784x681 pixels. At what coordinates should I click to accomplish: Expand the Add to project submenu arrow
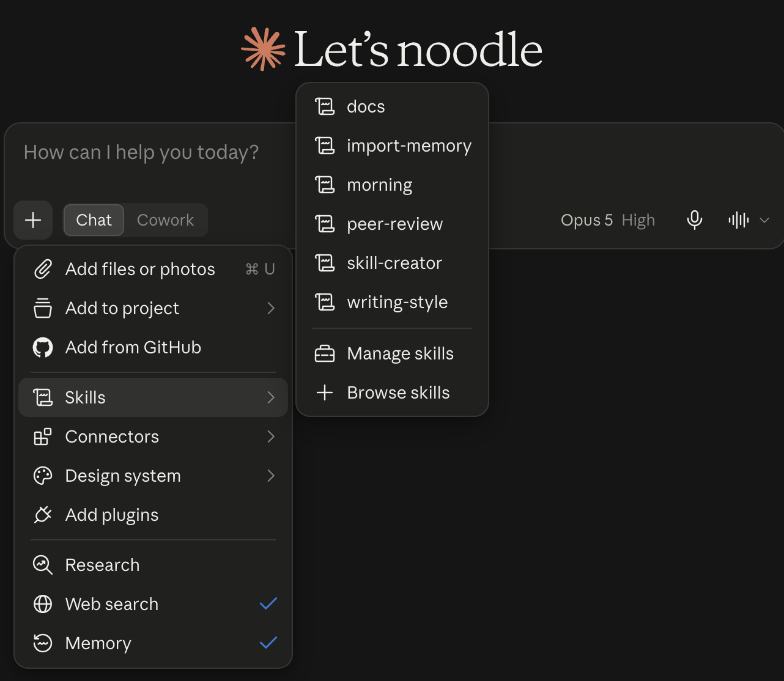coord(271,308)
